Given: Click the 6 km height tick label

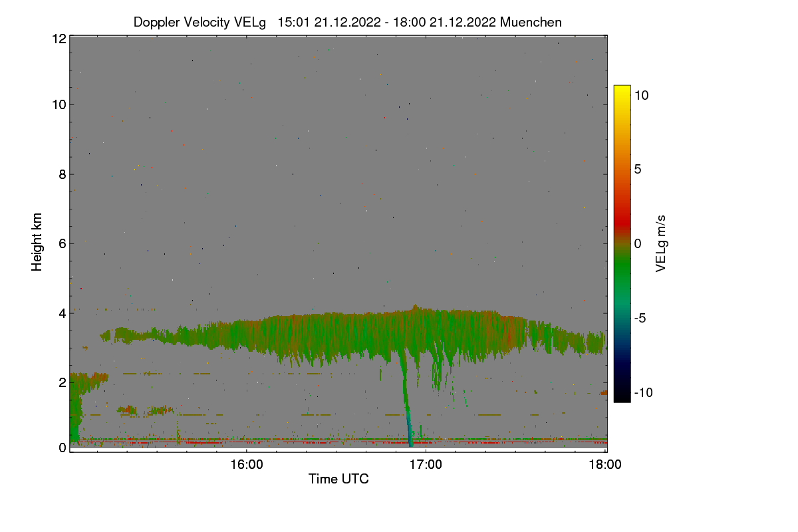Looking at the screenshot, I should (63, 244).
